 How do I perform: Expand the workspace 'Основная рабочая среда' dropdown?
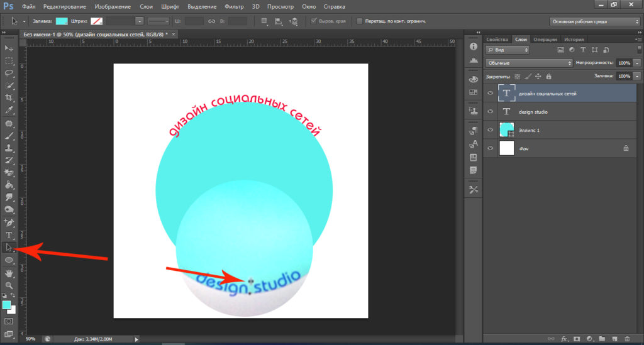pos(594,21)
